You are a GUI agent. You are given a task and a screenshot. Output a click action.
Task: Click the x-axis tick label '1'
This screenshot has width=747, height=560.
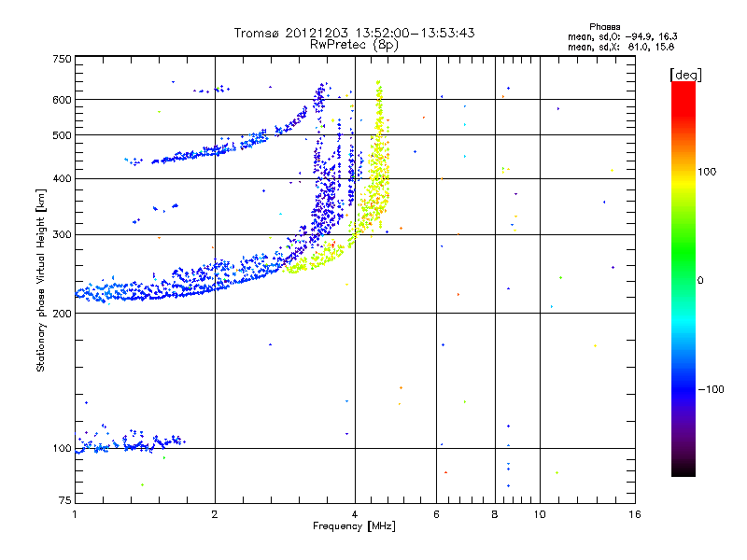75,514
